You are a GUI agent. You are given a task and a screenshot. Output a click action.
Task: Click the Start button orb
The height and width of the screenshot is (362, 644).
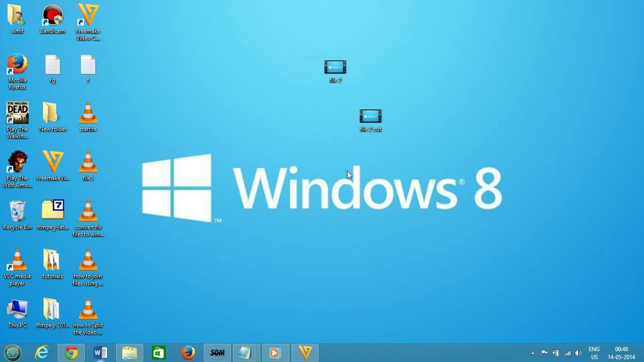pos(13,353)
